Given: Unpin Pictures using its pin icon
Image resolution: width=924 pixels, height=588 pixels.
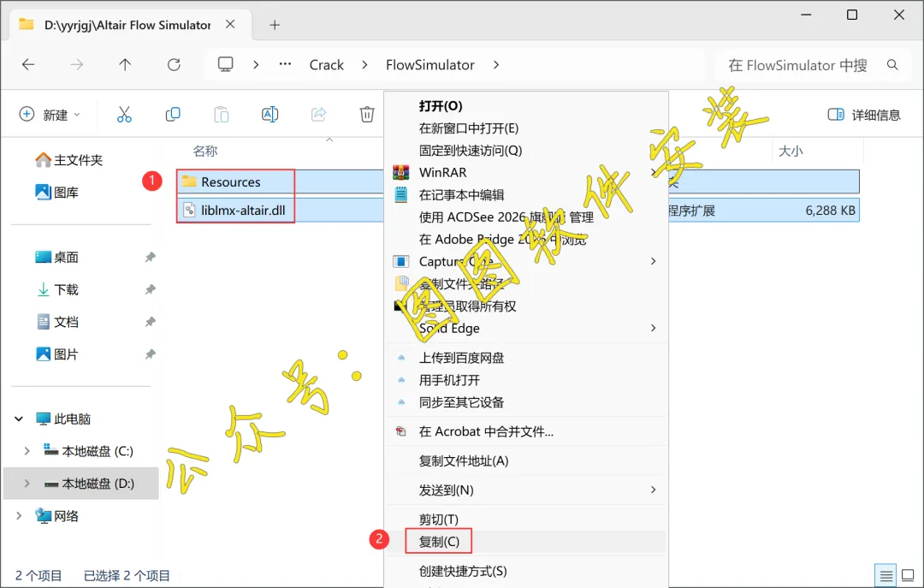Looking at the screenshot, I should tap(151, 354).
